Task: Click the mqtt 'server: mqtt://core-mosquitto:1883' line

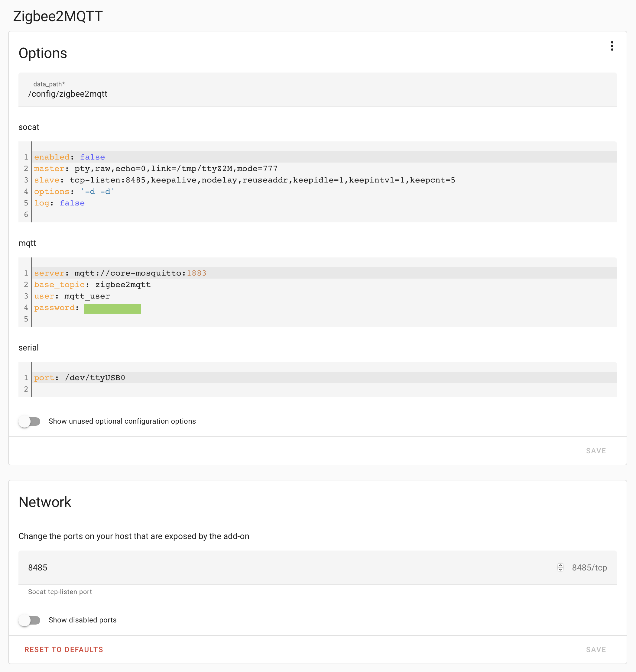Action: [x=325, y=273]
